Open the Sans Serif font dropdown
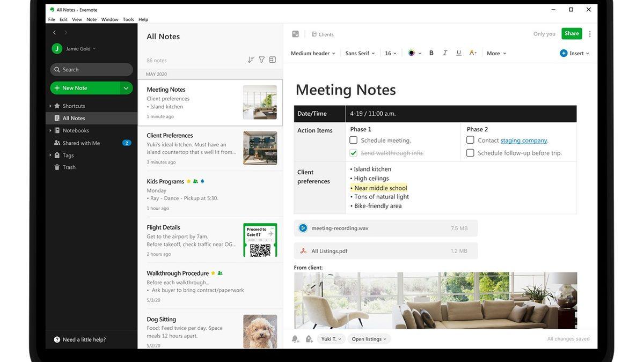The height and width of the screenshot is (362, 644). click(360, 54)
